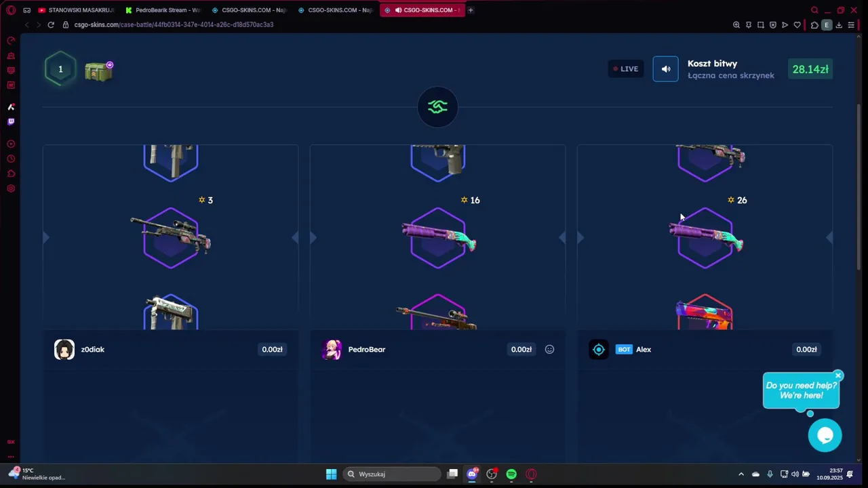The image size is (868, 488).
Task: Click z0diak's center skin with 3 stars
Action: [x=171, y=238]
